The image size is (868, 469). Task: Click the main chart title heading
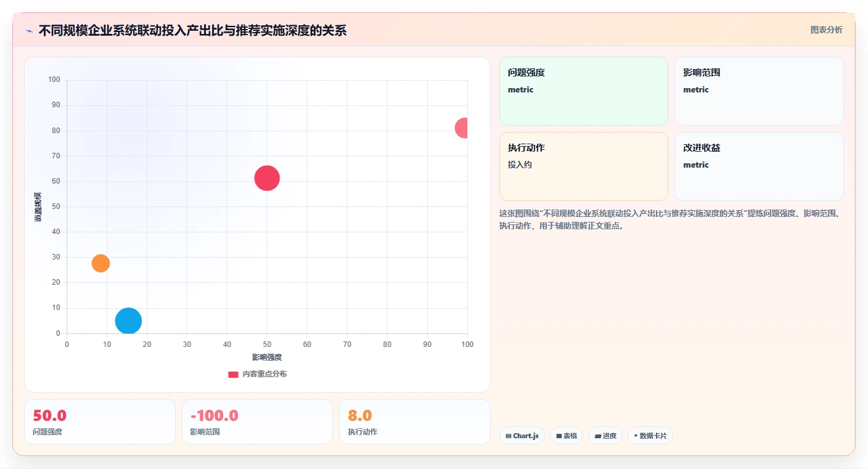pyautogui.click(x=192, y=31)
